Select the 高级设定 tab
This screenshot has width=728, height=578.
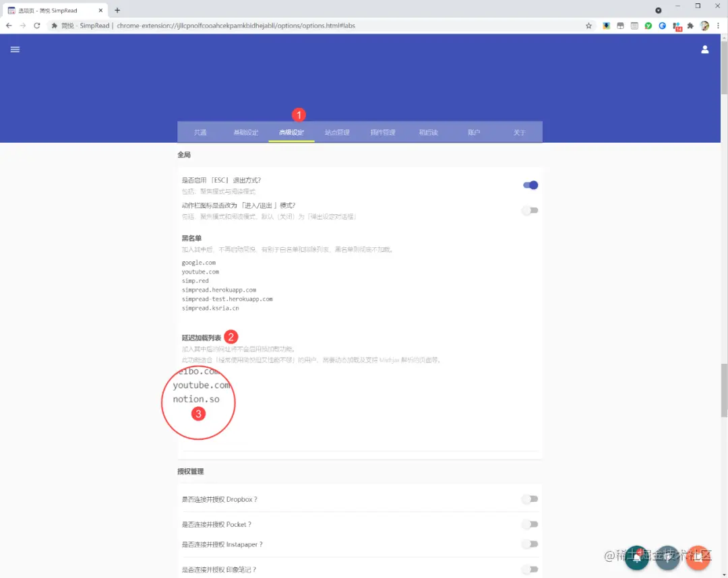click(x=291, y=132)
